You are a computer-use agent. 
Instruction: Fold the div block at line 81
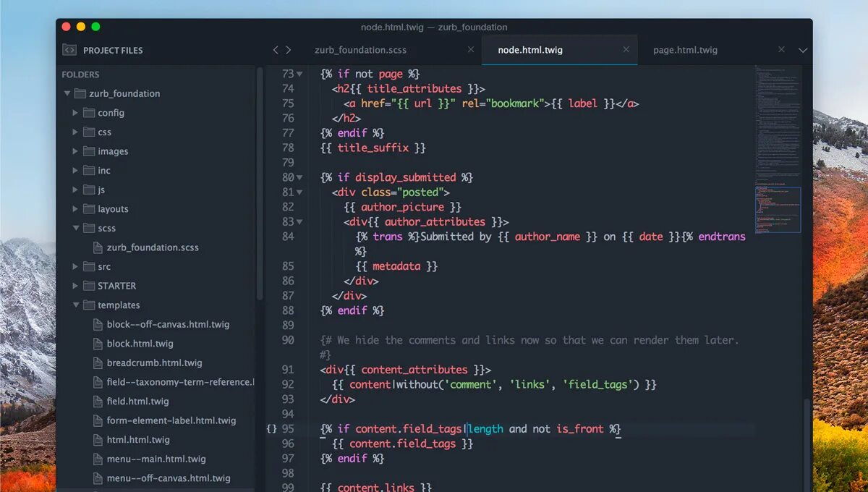click(x=299, y=192)
